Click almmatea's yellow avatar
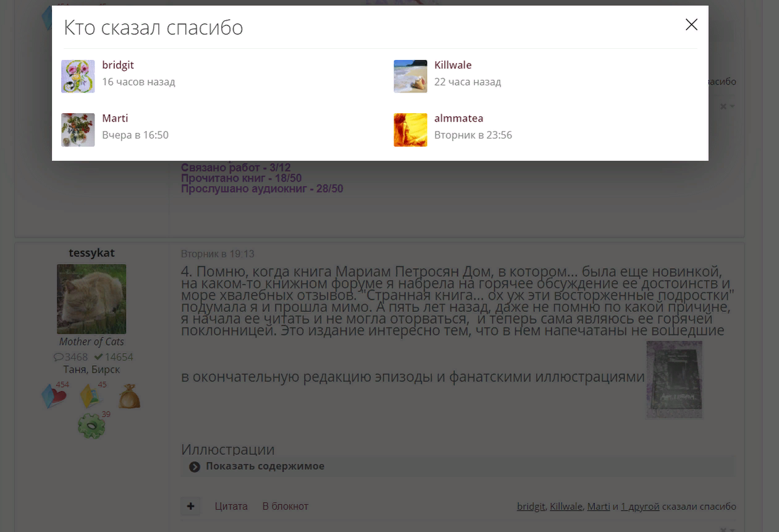This screenshot has width=779, height=532. pyautogui.click(x=410, y=130)
